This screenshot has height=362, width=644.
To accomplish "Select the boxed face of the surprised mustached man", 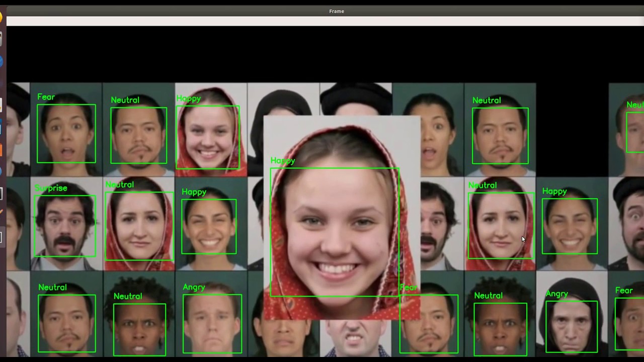I will point(64,226).
